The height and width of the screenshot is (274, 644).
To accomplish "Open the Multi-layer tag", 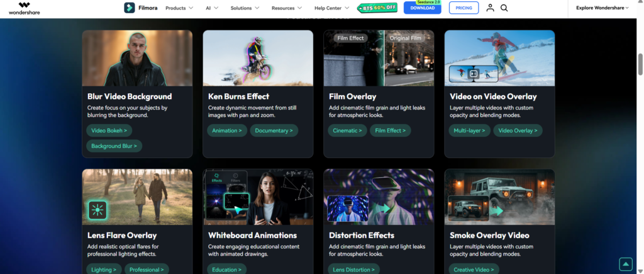I will [x=469, y=130].
